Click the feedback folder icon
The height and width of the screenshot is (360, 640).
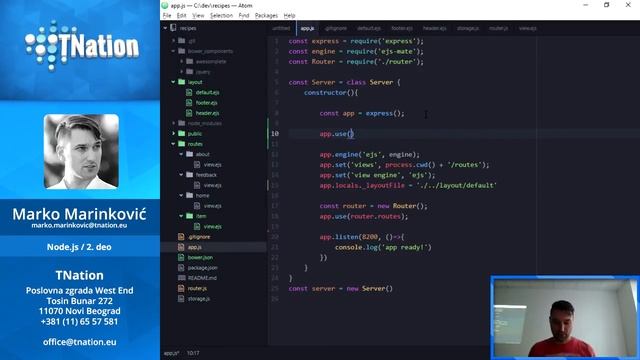(x=190, y=175)
